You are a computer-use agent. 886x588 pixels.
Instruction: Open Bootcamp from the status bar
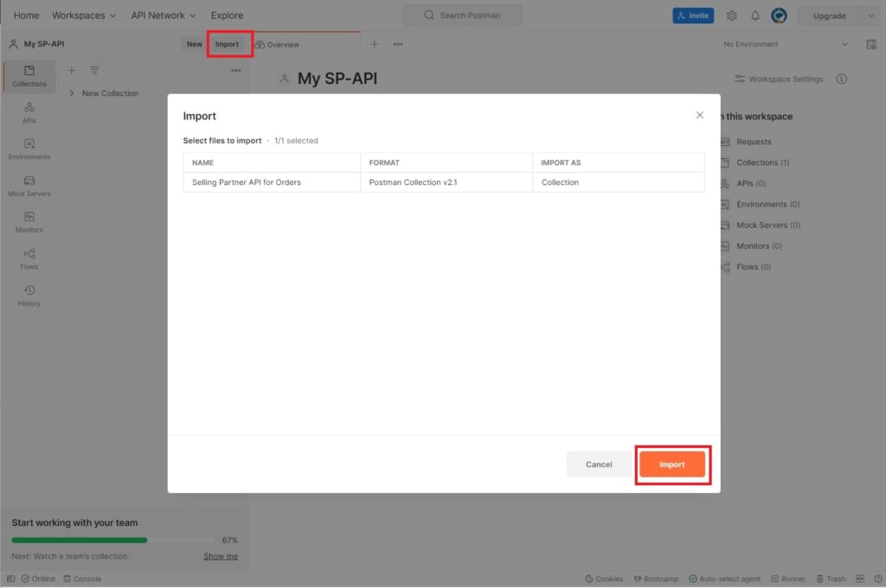point(656,578)
